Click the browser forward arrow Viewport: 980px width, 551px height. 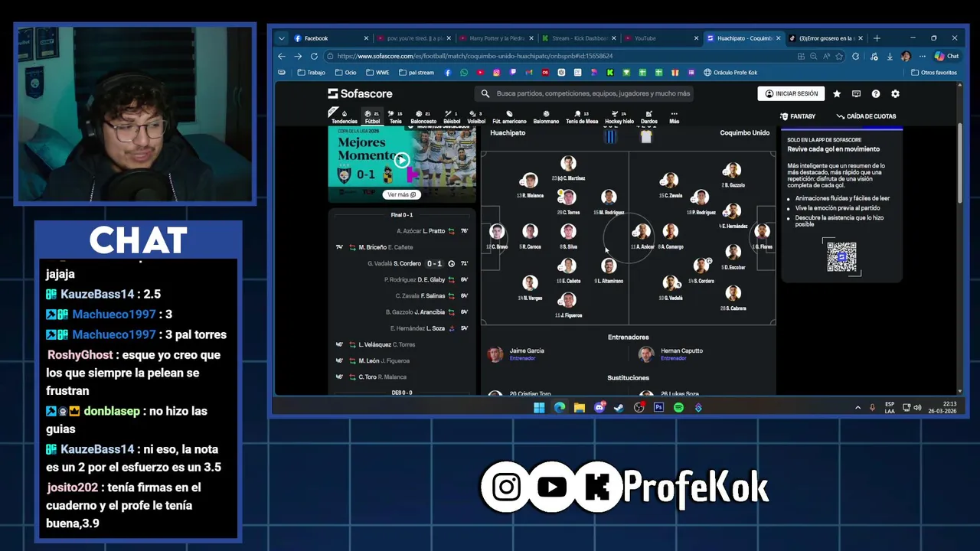tap(298, 56)
